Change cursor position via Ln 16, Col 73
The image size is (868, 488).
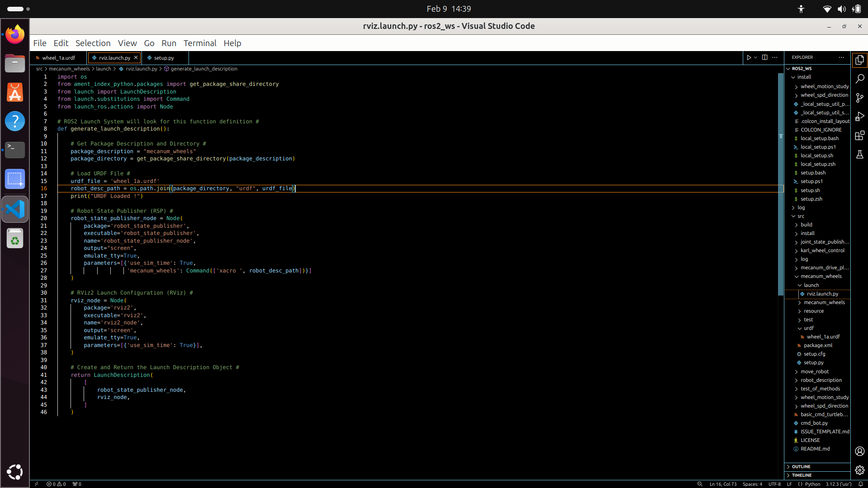point(723,484)
